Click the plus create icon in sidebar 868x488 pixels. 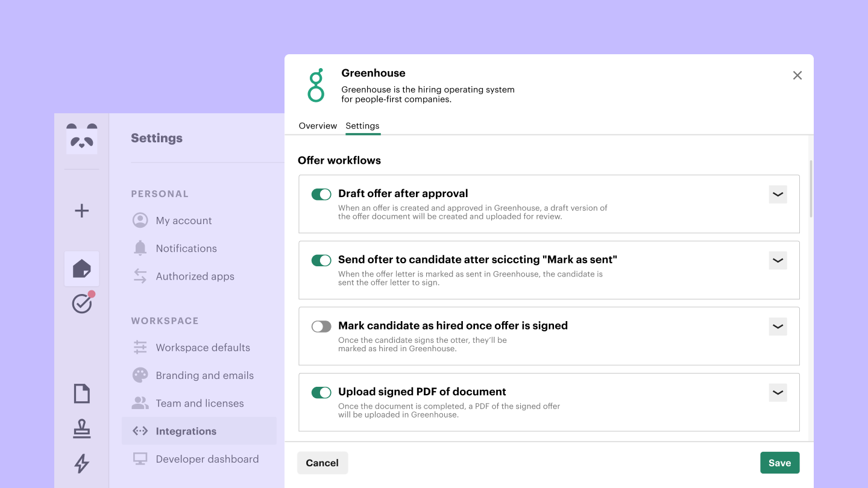[82, 211]
